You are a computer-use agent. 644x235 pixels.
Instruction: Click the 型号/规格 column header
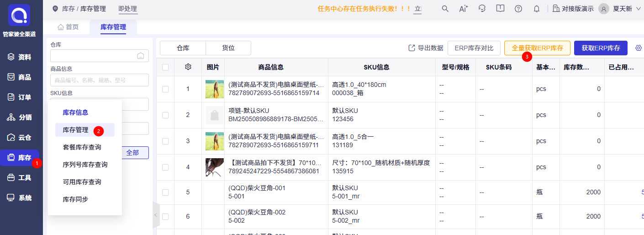point(455,67)
